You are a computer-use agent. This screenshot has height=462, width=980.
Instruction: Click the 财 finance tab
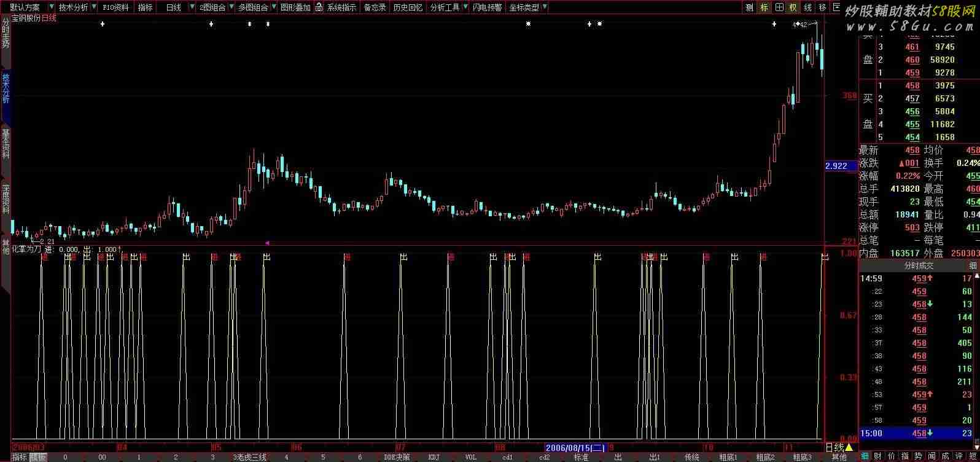coord(878,456)
